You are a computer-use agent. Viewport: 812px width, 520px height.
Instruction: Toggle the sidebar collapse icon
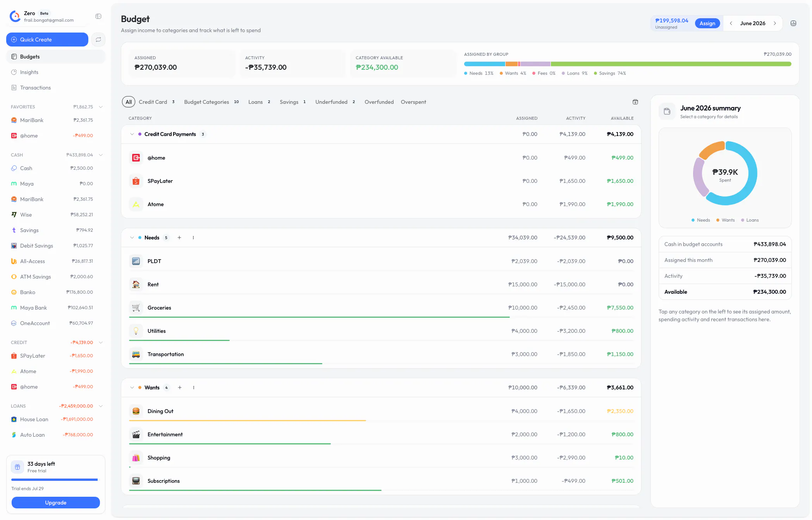(x=98, y=16)
